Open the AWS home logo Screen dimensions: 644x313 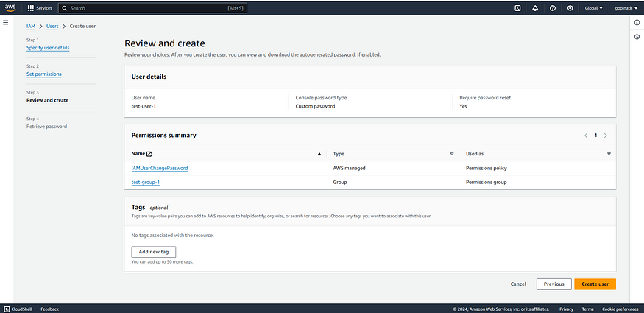(x=10, y=8)
